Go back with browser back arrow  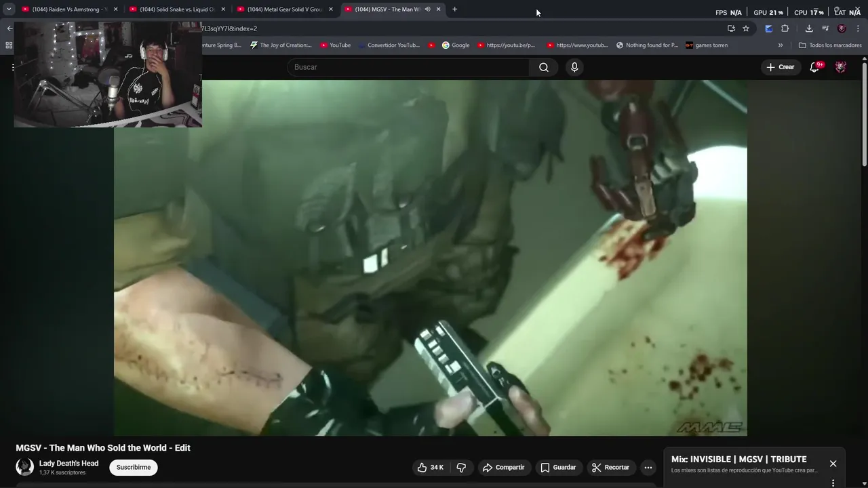pyautogui.click(x=9, y=28)
